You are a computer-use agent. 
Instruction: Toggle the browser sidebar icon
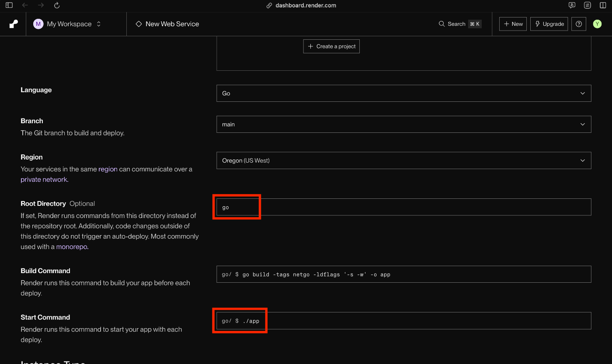coord(9,5)
